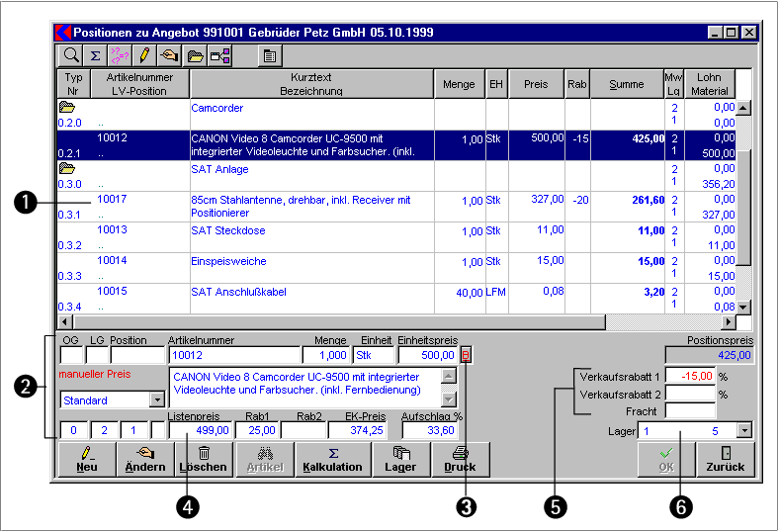Expand the SAT Anlage folder row
Viewport: 779px width, 532px height.
66,168
